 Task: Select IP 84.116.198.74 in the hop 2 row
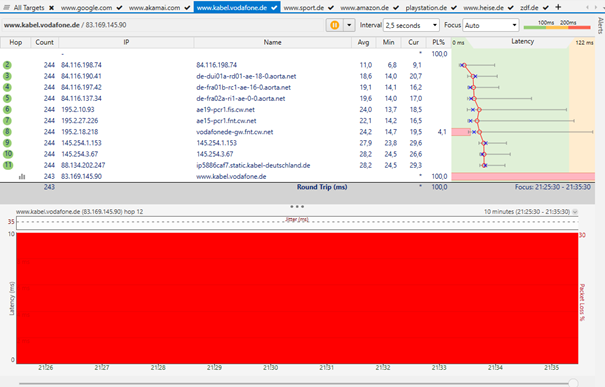(x=81, y=65)
